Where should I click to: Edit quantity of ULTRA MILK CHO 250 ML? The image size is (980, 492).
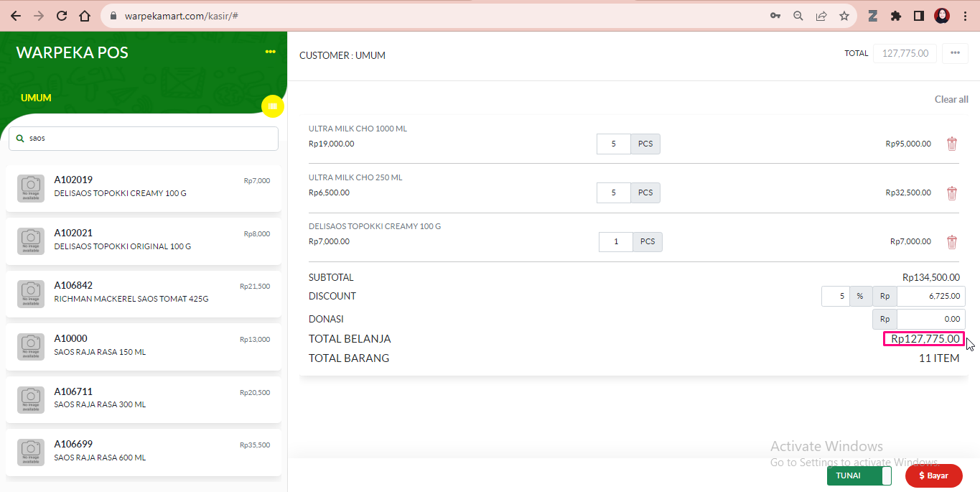coord(614,192)
